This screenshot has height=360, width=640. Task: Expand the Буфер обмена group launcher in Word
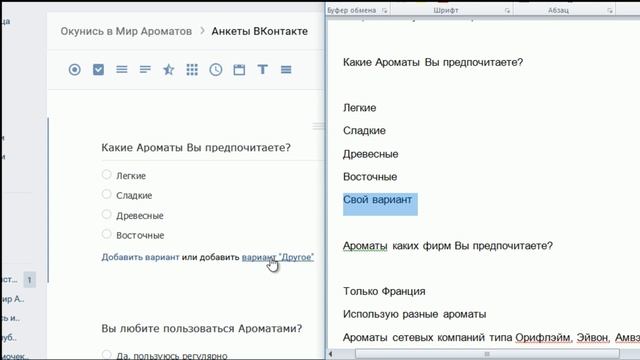384,11
